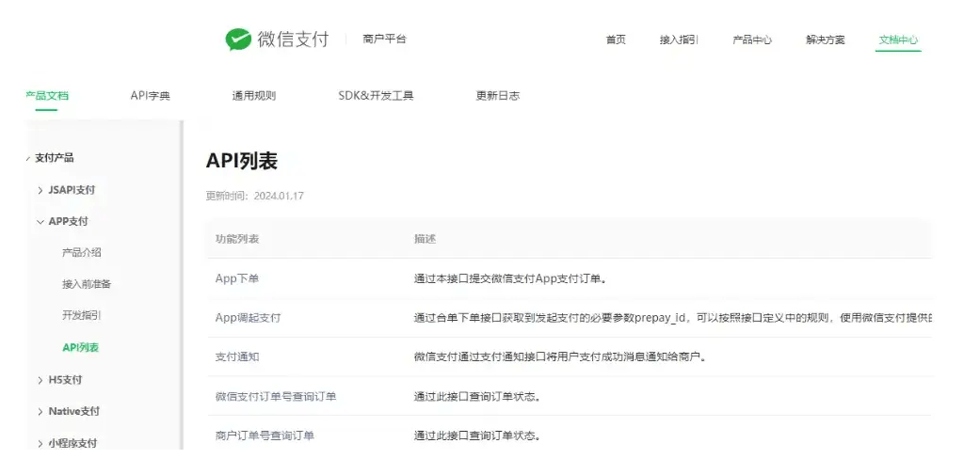
Task: Switch to the 产品文档 tab
Action: point(47,96)
